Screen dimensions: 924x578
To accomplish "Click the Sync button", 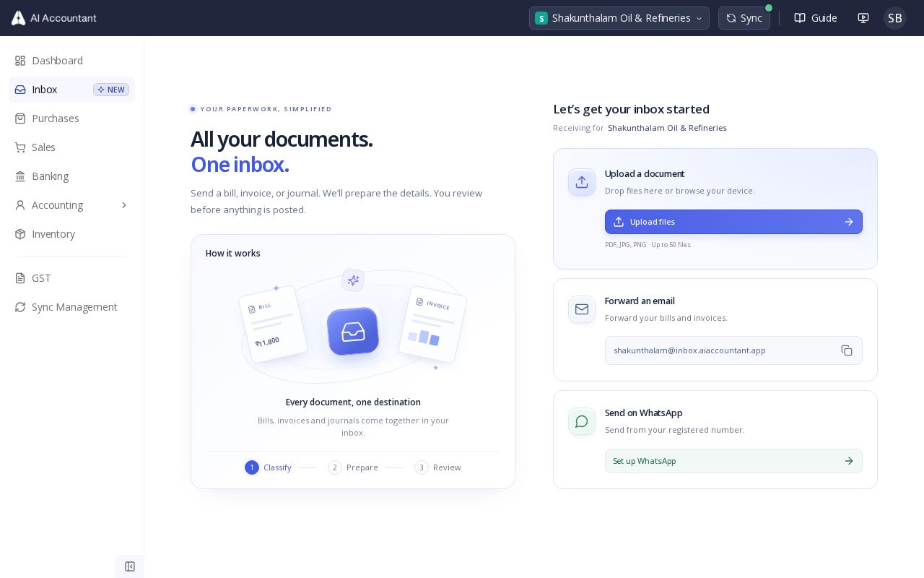I will (x=744, y=18).
